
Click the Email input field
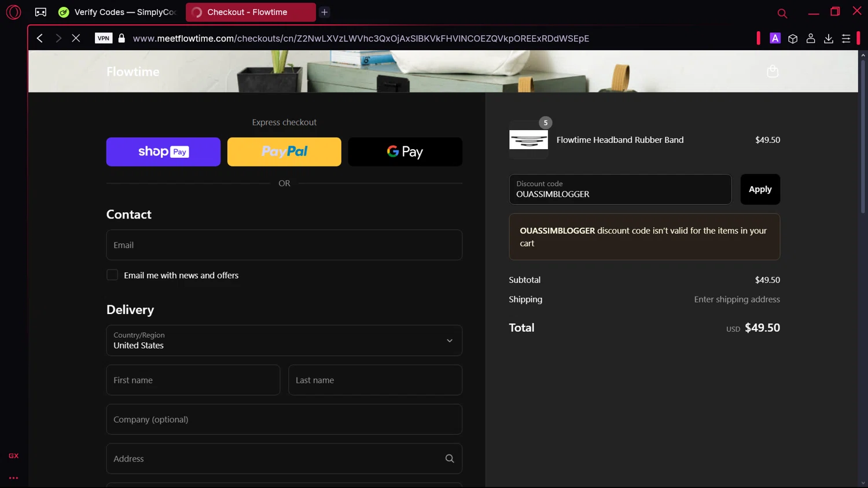pyautogui.click(x=284, y=245)
